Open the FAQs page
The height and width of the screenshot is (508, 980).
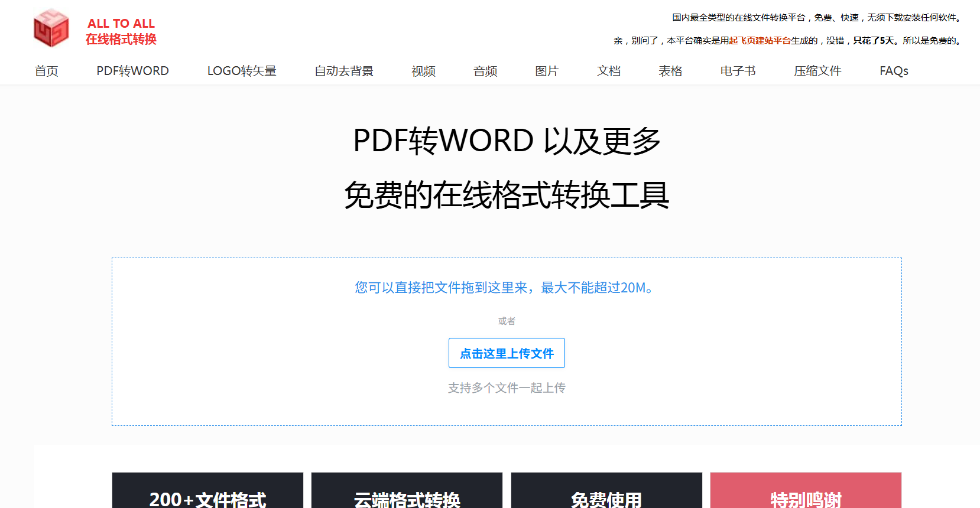click(x=894, y=71)
